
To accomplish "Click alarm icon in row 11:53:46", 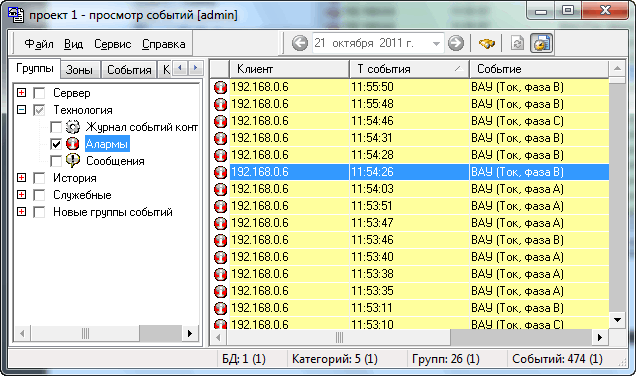I will tap(220, 241).
